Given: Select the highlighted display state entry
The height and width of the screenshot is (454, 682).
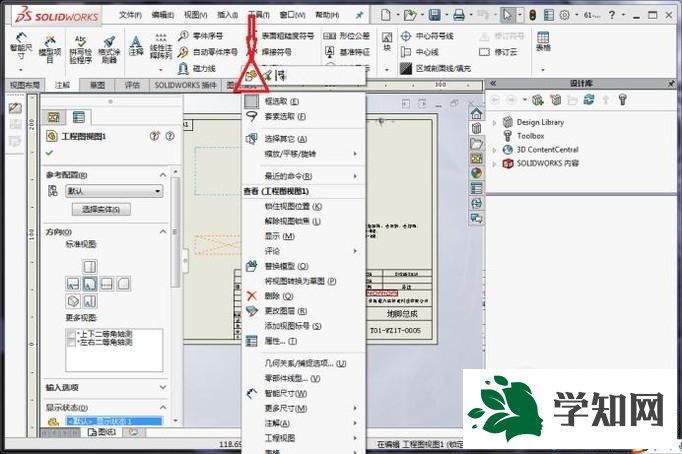Looking at the screenshot, I should point(114,421).
